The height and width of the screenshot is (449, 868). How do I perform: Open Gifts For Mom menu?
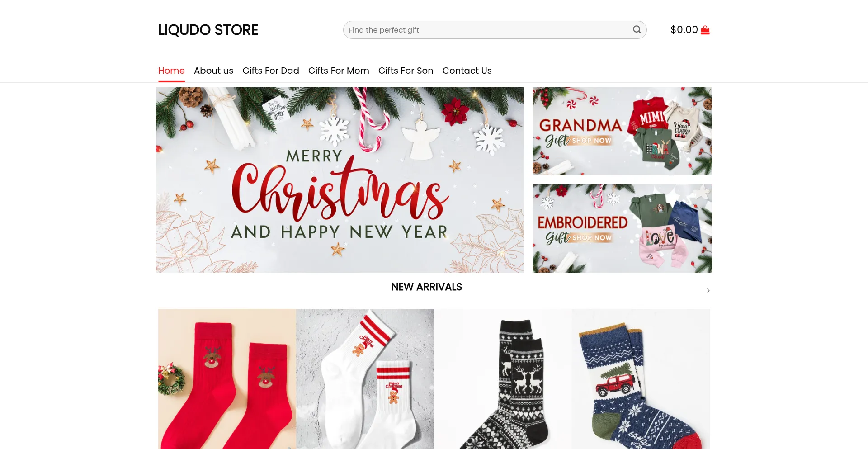tap(339, 71)
